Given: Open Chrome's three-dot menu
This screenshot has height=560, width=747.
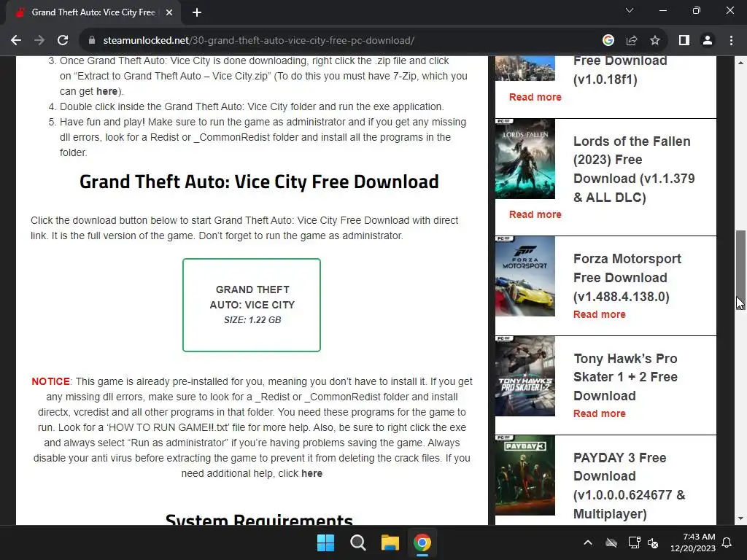Looking at the screenshot, I should point(731,41).
